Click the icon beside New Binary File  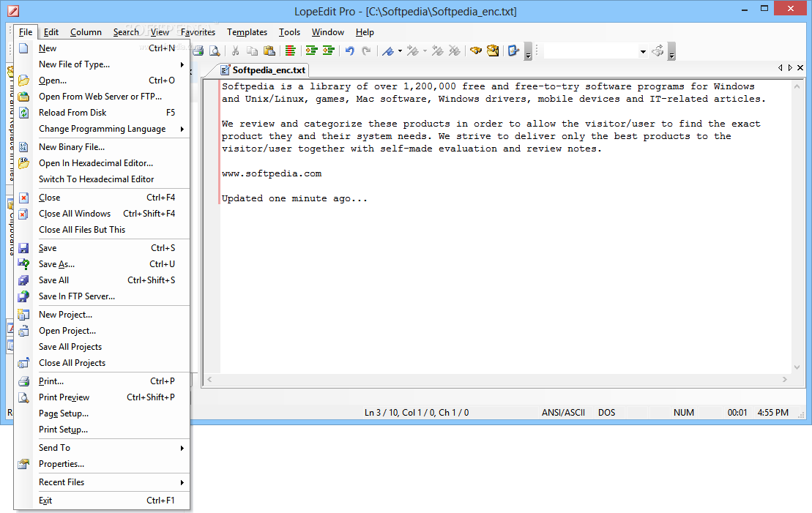(23, 147)
